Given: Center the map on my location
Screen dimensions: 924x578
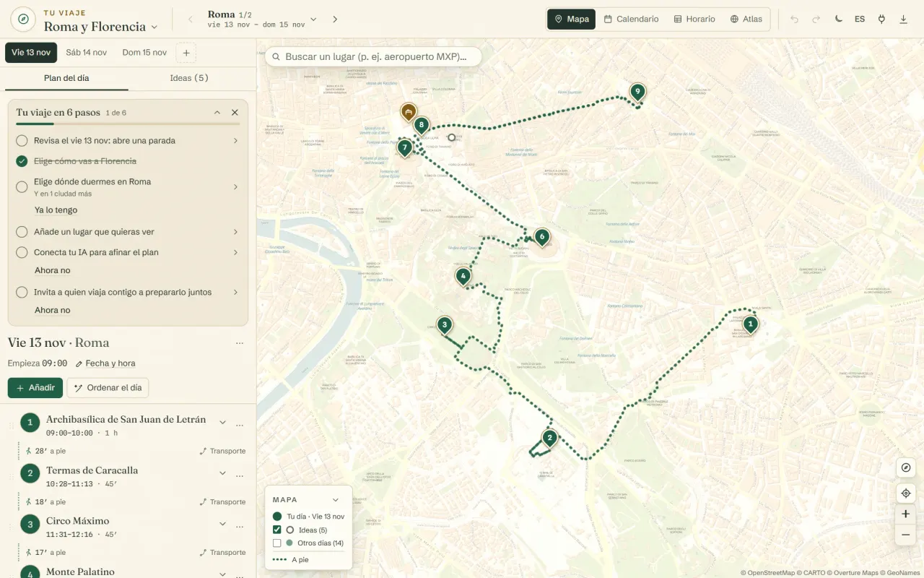Looking at the screenshot, I should pos(906,493).
